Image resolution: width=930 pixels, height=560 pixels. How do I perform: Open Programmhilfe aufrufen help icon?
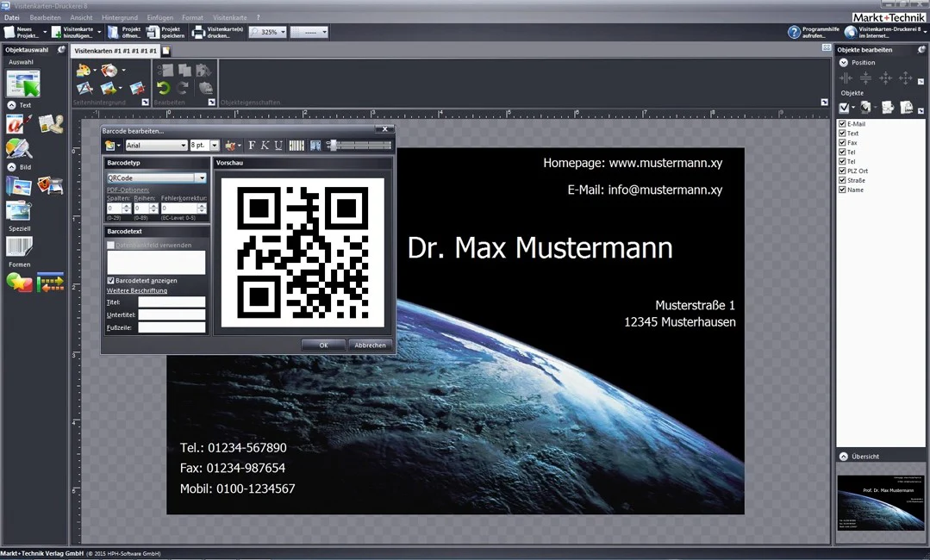(794, 32)
